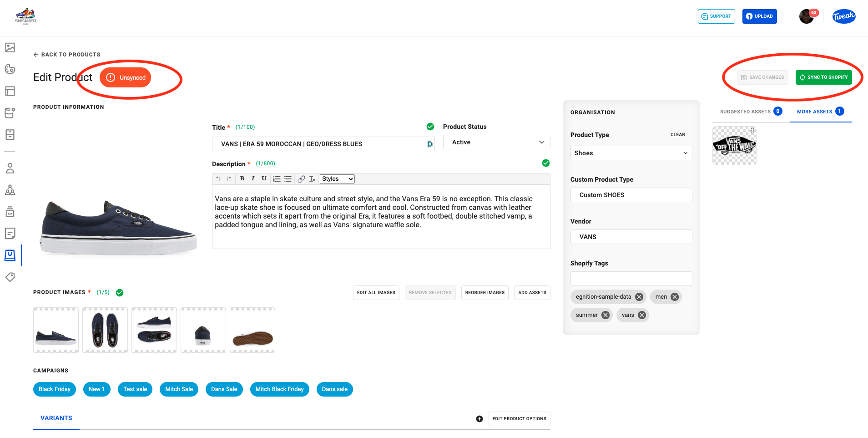The width and height of the screenshot is (868, 438).
Task: Open the database settings sidebar icon
Action: [x=10, y=113]
